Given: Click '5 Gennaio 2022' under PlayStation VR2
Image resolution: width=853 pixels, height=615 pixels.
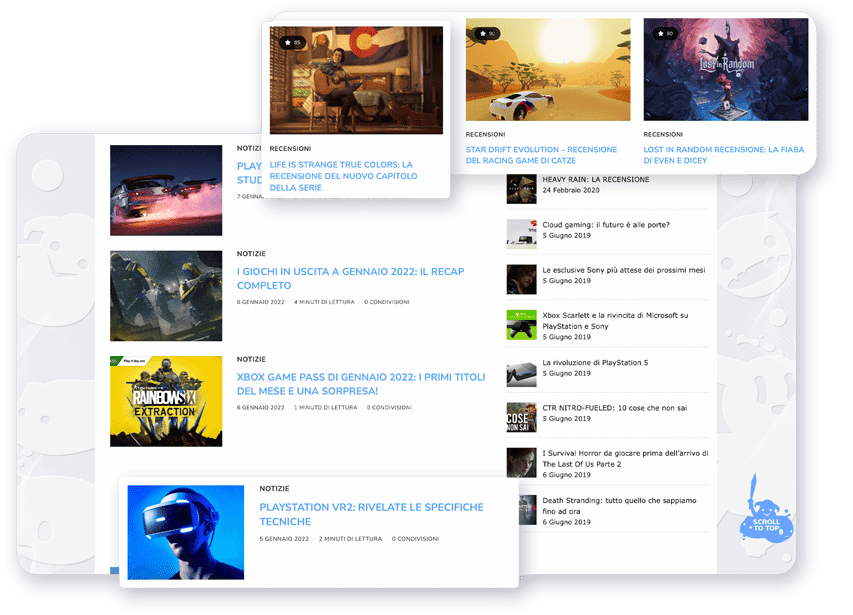Looking at the screenshot, I should click(284, 539).
